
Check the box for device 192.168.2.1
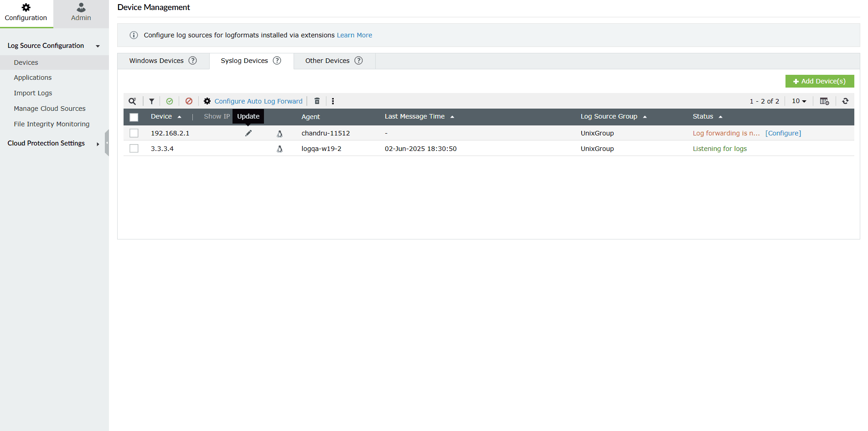[x=134, y=133]
